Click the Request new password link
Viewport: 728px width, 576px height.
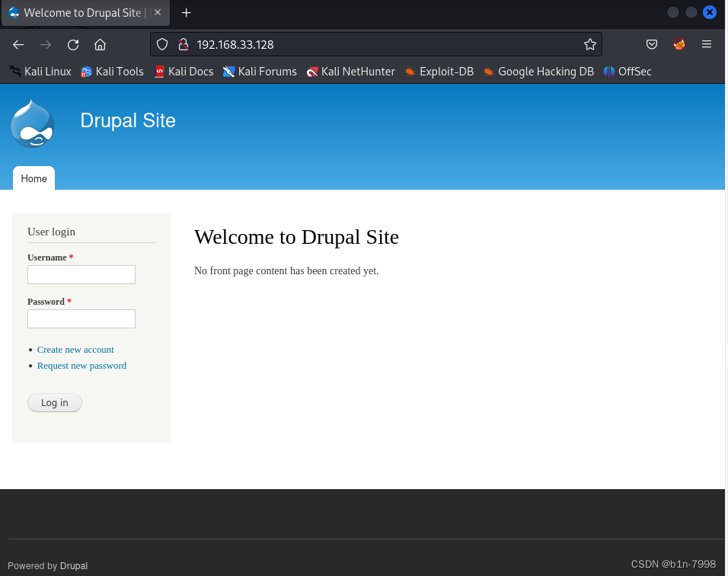[x=81, y=366]
